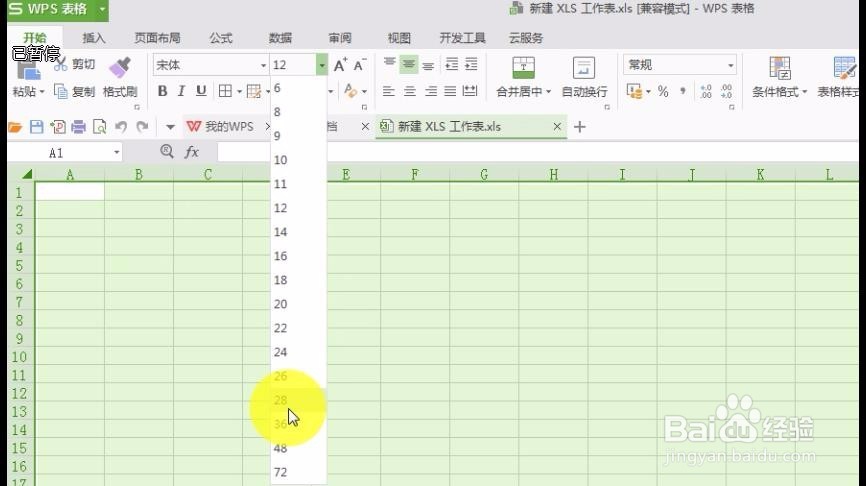Viewport: 866px width, 486px height.
Task: Click the fx insert function icon
Action: (192, 152)
